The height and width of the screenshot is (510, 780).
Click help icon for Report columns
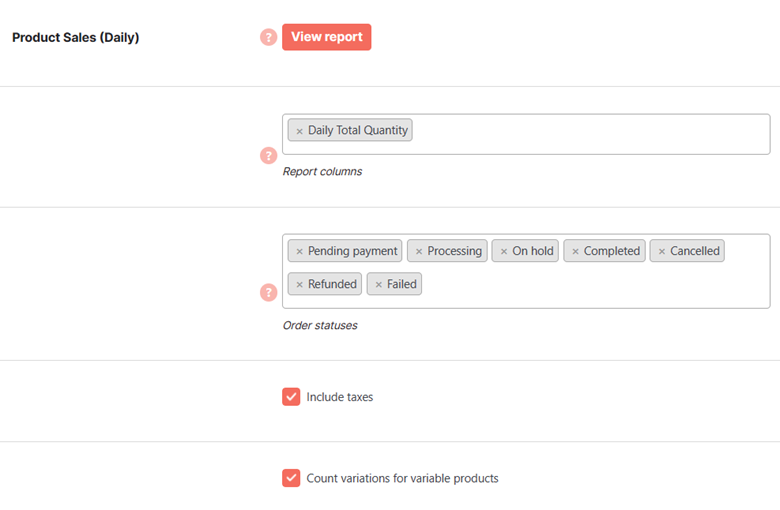(269, 156)
